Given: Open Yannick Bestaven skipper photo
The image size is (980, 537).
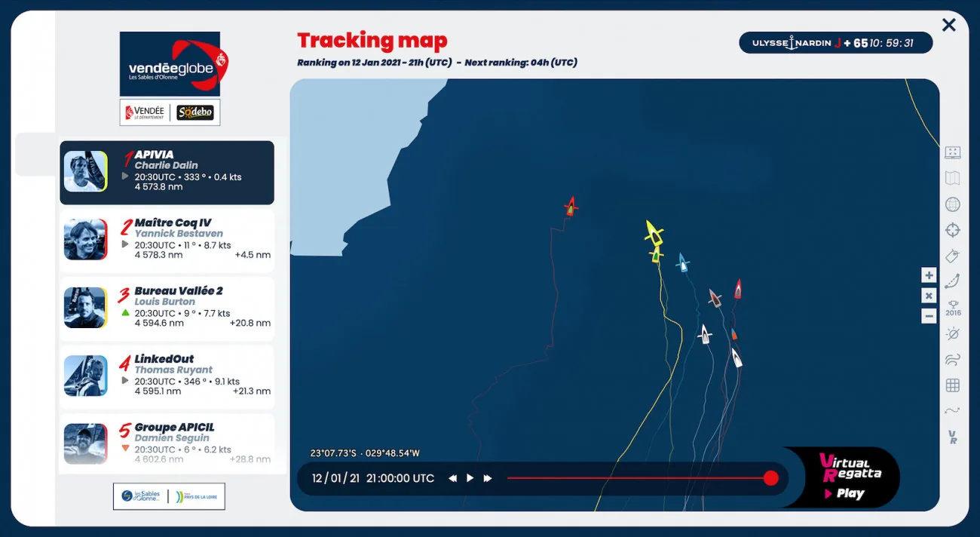Looking at the screenshot, I should [x=85, y=239].
